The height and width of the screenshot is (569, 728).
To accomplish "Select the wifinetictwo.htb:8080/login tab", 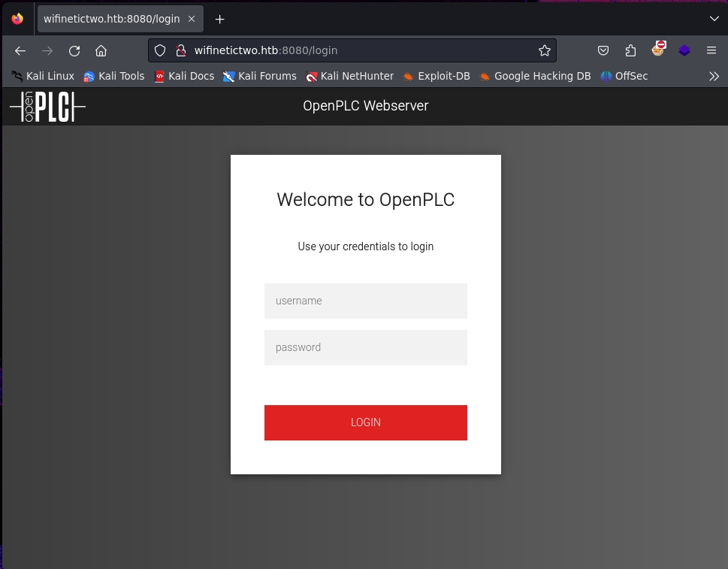I will [111, 19].
